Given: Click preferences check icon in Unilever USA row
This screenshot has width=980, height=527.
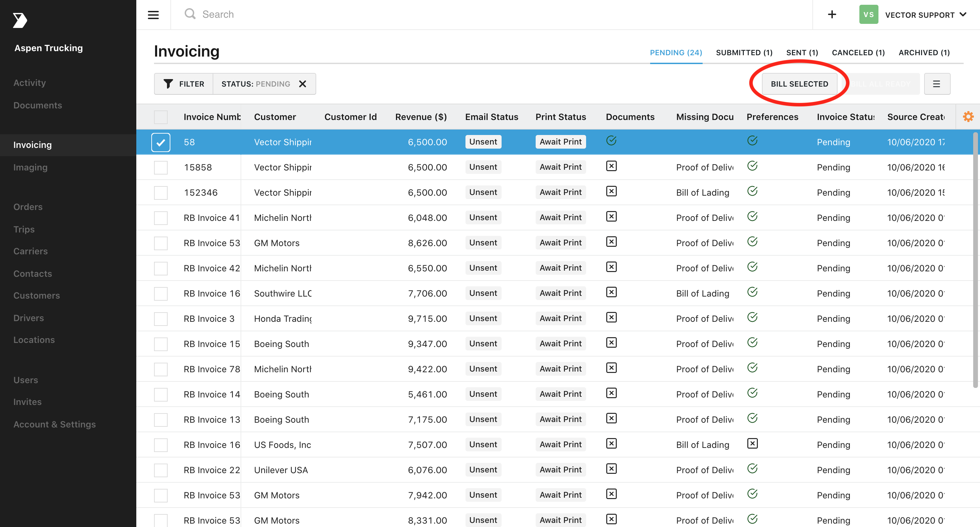Looking at the screenshot, I should pyautogui.click(x=752, y=469).
